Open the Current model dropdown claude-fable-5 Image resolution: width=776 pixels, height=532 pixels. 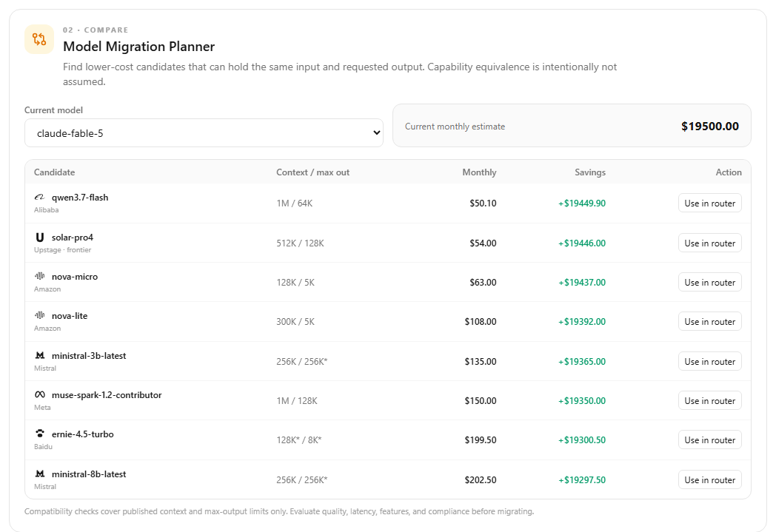tap(204, 133)
